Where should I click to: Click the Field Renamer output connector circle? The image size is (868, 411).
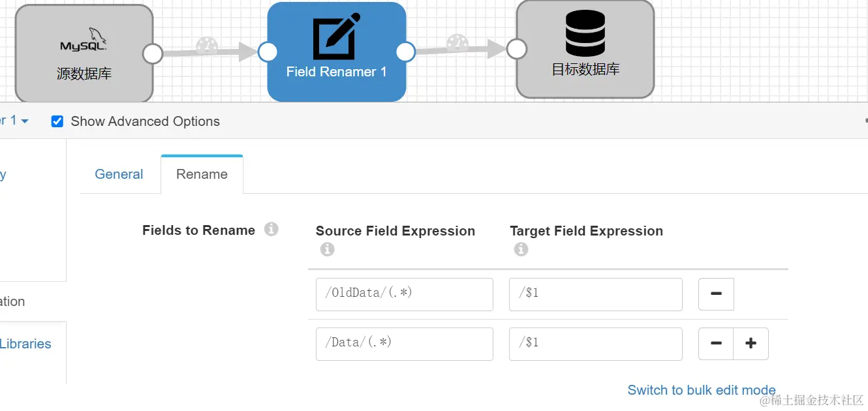click(x=405, y=52)
